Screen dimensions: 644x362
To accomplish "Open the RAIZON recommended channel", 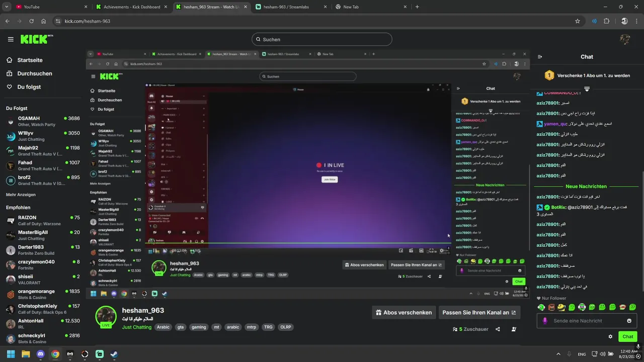I will coord(43,220).
